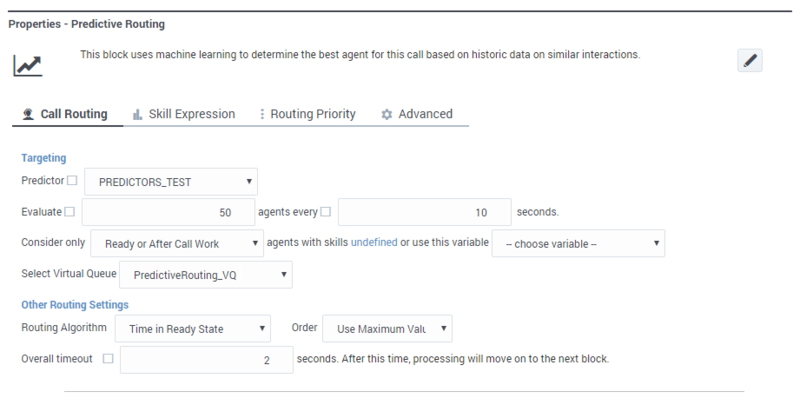Click the Evaluate agents count field
This screenshot has height=405, width=800.
point(167,213)
